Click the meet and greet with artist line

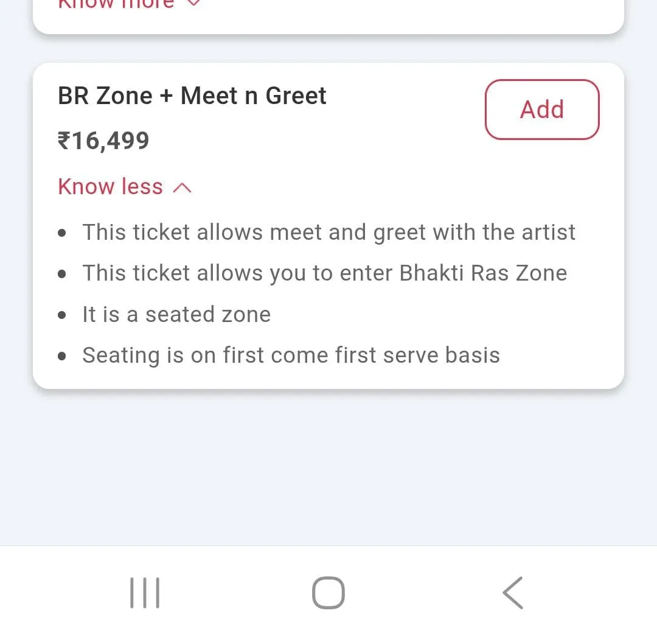[328, 233]
